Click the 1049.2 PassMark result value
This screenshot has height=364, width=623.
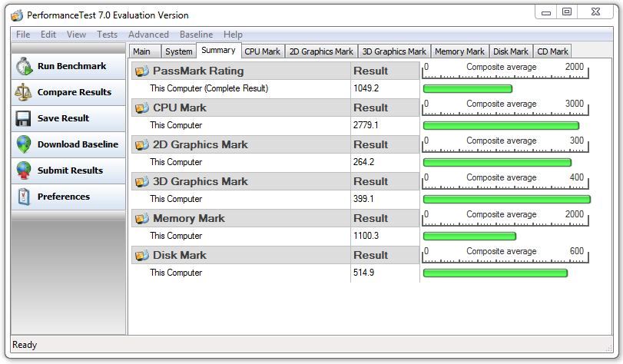click(366, 88)
